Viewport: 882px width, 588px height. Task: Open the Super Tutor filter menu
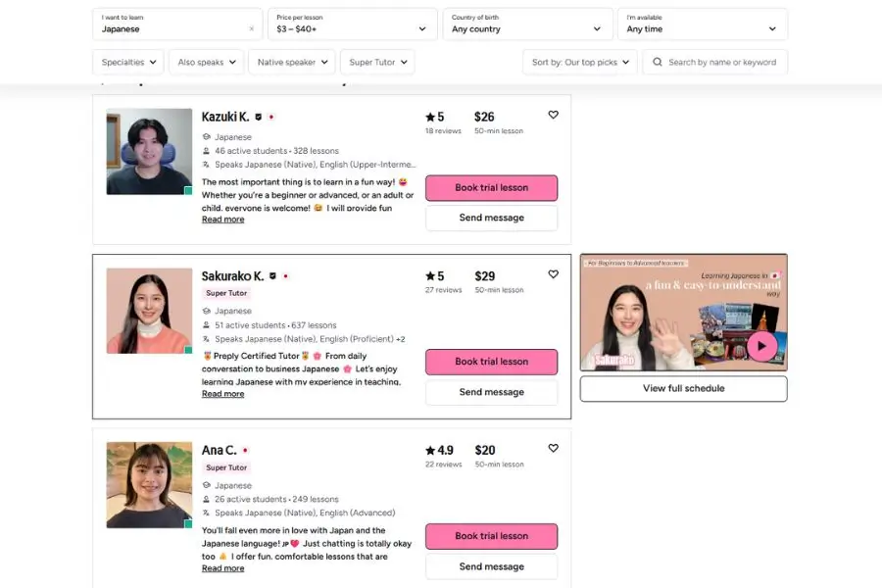click(x=377, y=62)
